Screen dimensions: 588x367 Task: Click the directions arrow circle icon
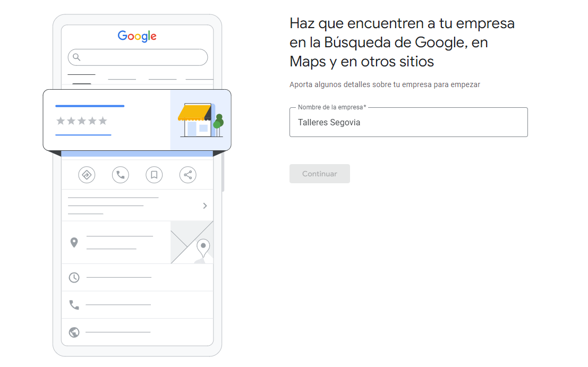pyautogui.click(x=87, y=175)
